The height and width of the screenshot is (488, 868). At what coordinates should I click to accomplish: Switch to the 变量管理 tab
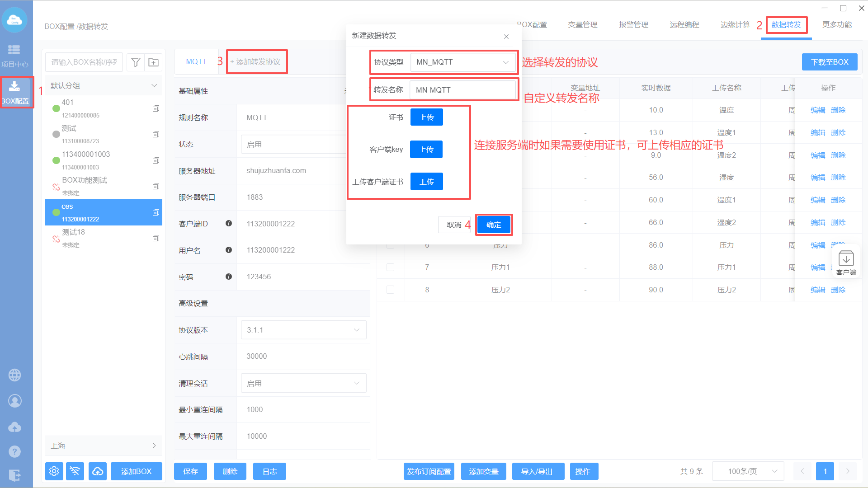pyautogui.click(x=582, y=25)
